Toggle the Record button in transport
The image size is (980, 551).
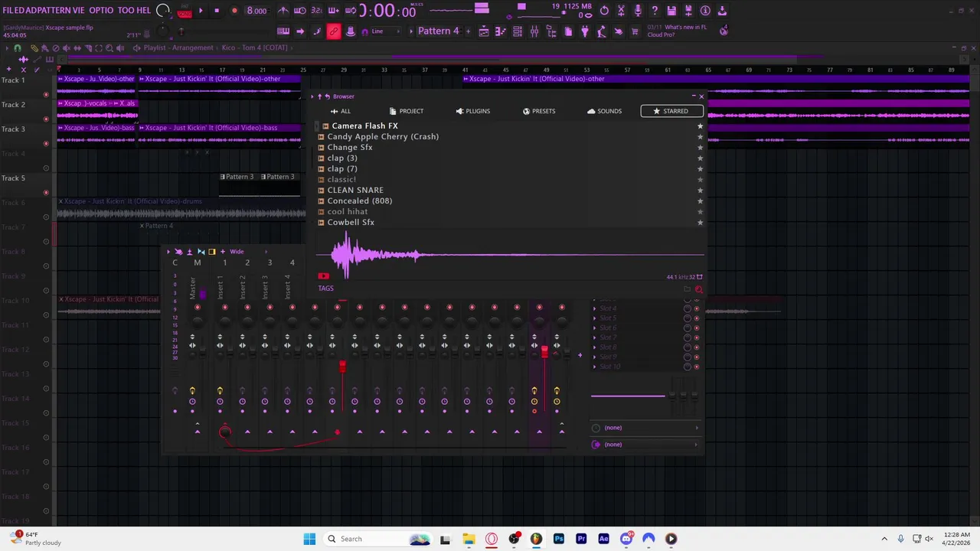point(234,11)
